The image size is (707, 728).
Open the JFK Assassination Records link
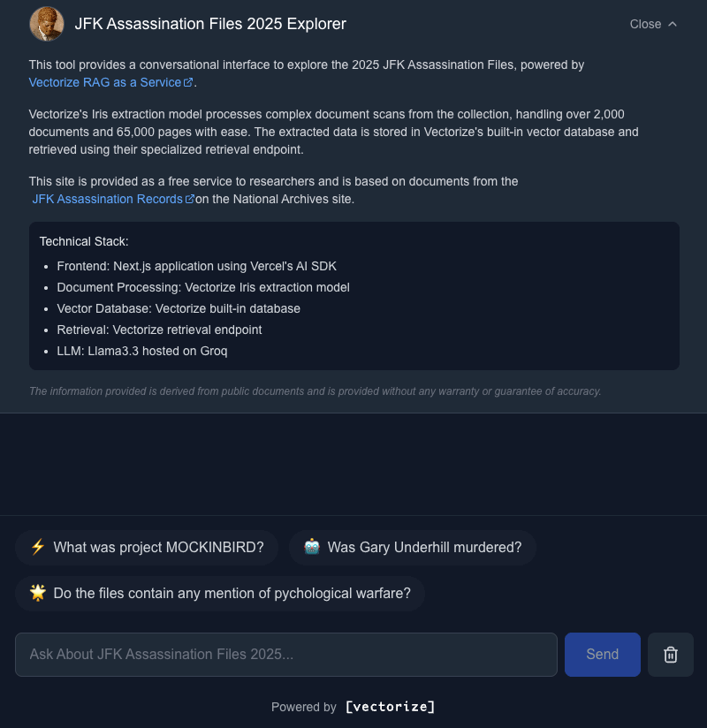tap(107, 199)
